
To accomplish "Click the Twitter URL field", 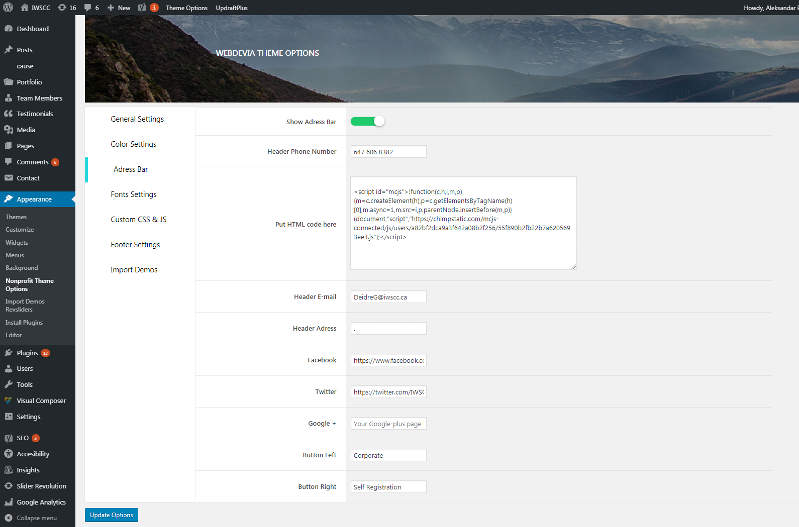I will point(388,392).
